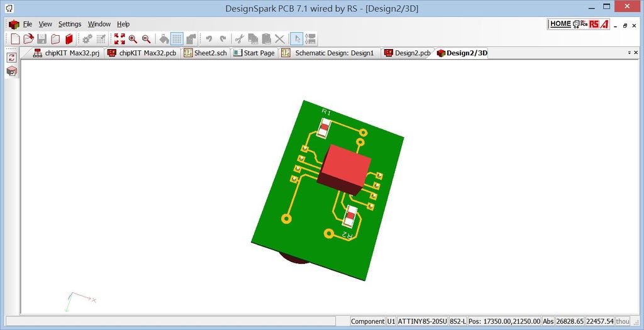Switch to Design2.pcb tab
This screenshot has height=330, width=644.
(408, 53)
